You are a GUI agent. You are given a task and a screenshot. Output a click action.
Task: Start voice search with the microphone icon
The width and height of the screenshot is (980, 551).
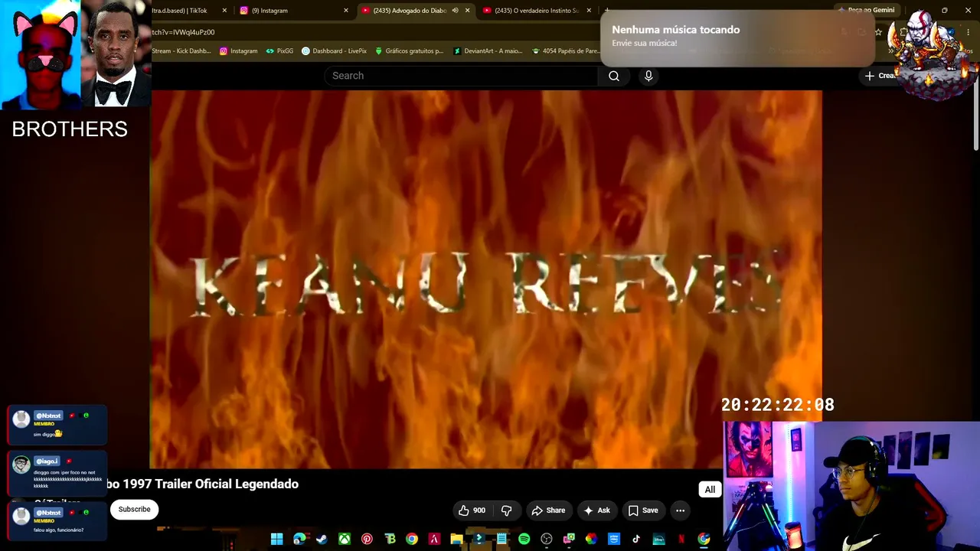coord(648,76)
